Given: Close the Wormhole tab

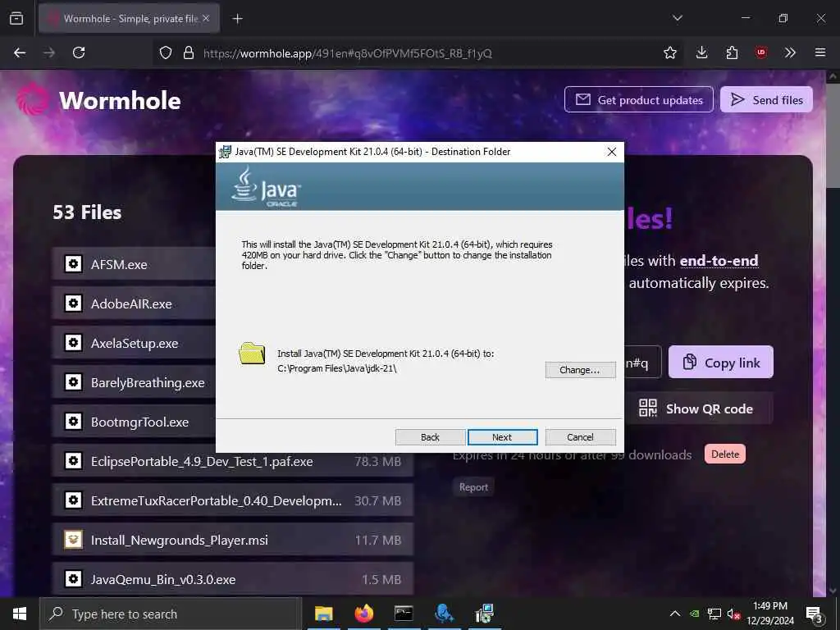Looking at the screenshot, I should tap(206, 19).
